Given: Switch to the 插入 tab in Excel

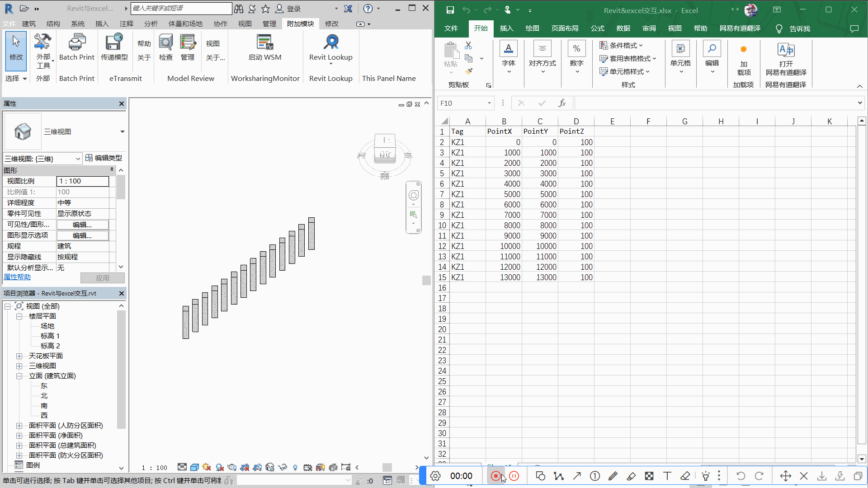Looking at the screenshot, I should click(506, 28).
